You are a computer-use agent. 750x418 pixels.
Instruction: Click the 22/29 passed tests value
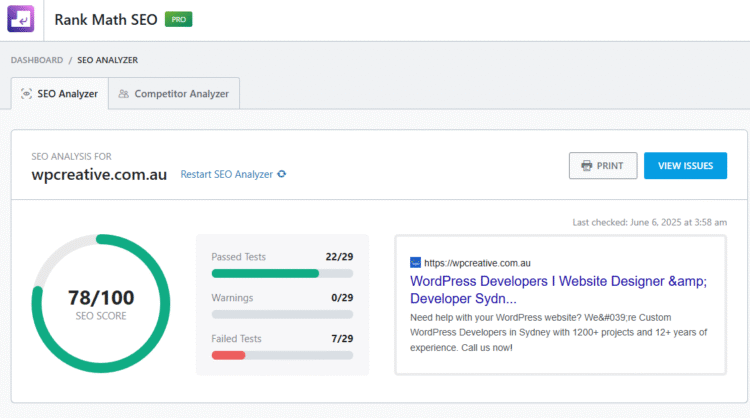pos(339,257)
